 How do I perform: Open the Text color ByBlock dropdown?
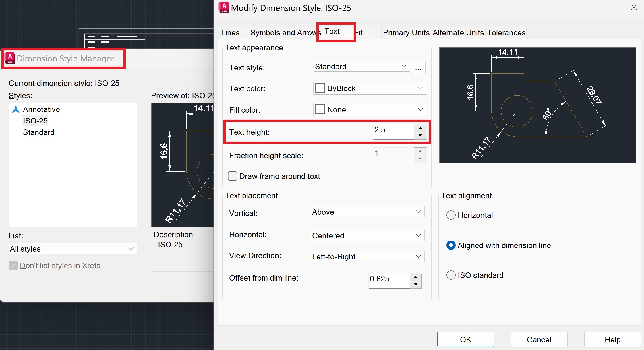[x=370, y=88]
